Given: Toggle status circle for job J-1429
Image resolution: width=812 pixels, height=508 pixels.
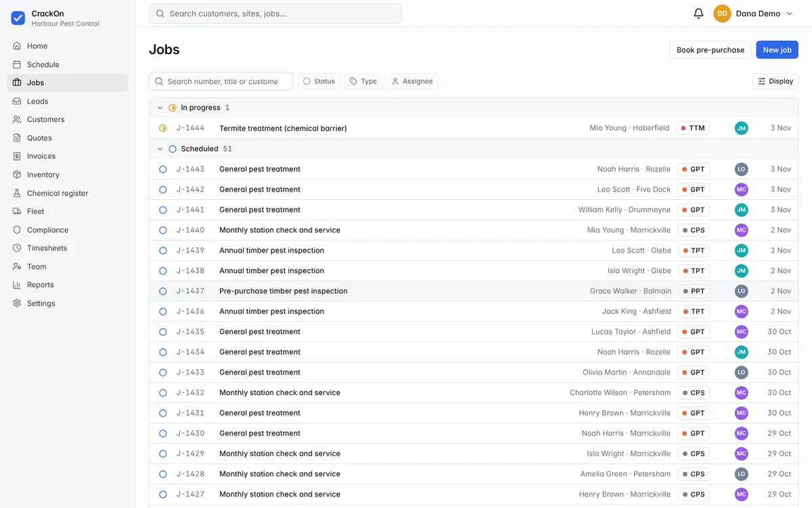Looking at the screenshot, I should pyautogui.click(x=163, y=454).
